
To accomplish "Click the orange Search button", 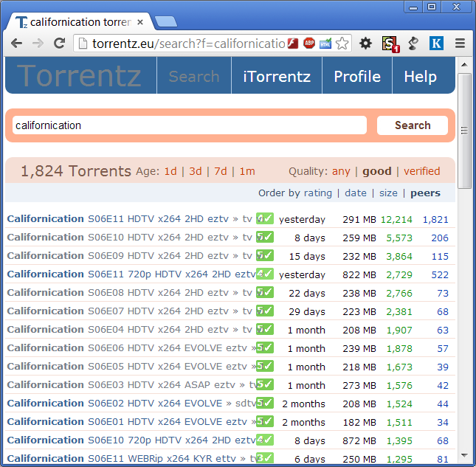I will [x=413, y=125].
